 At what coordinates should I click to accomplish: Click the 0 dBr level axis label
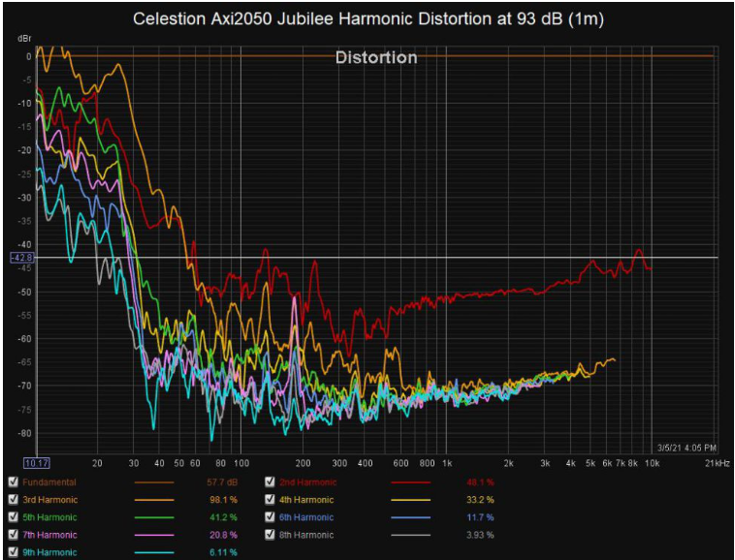(x=29, y=56)
